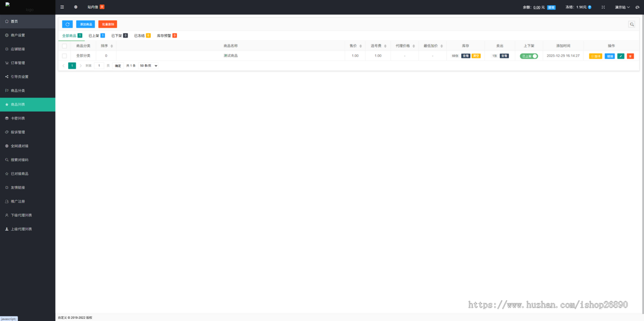Open 友情链接 in the sidebar

click(x=27, y=187)
